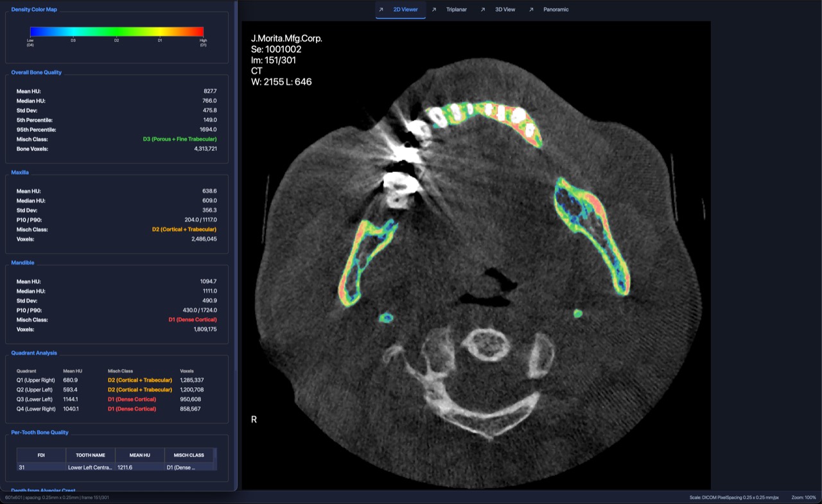Click the Mandible Std Dev value 490.9
Image resolution: width=822 pixels, height=504 pixels.
coord(209,300)
